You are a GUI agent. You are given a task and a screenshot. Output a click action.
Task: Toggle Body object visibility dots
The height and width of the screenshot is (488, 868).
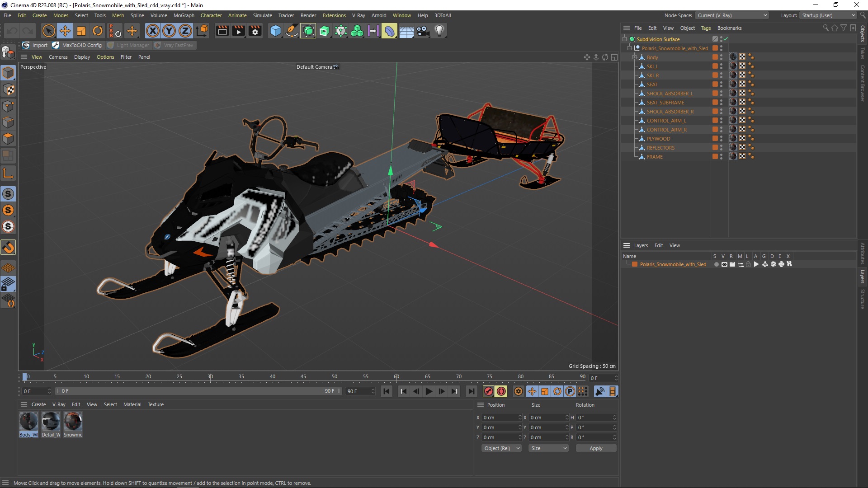click(x=722, y=57)
